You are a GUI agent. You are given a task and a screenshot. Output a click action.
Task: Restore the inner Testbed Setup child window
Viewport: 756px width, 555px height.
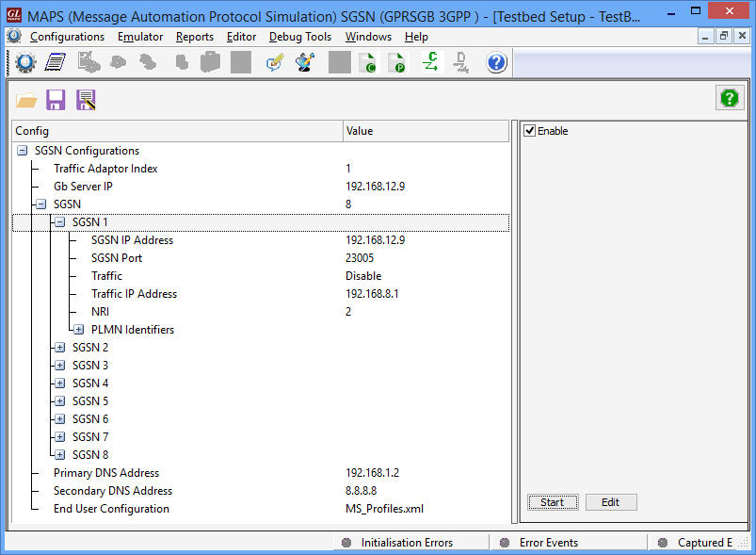coord(724,36)
